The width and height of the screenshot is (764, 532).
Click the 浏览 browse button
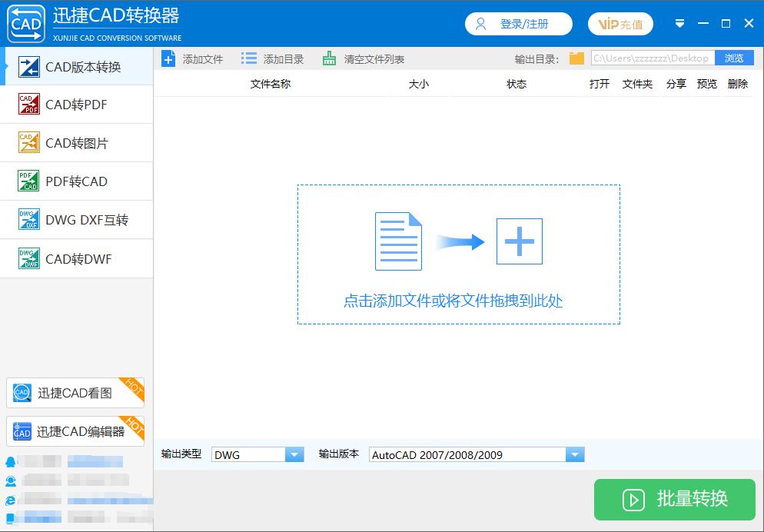click(735, 57)
